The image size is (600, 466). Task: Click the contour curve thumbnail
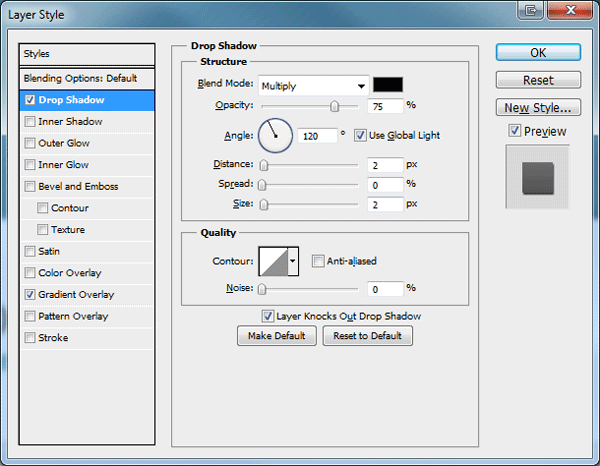273,261
